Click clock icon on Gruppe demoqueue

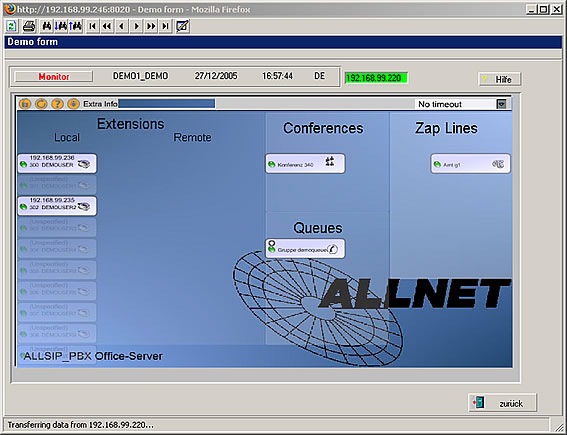[x=333, y=249]
